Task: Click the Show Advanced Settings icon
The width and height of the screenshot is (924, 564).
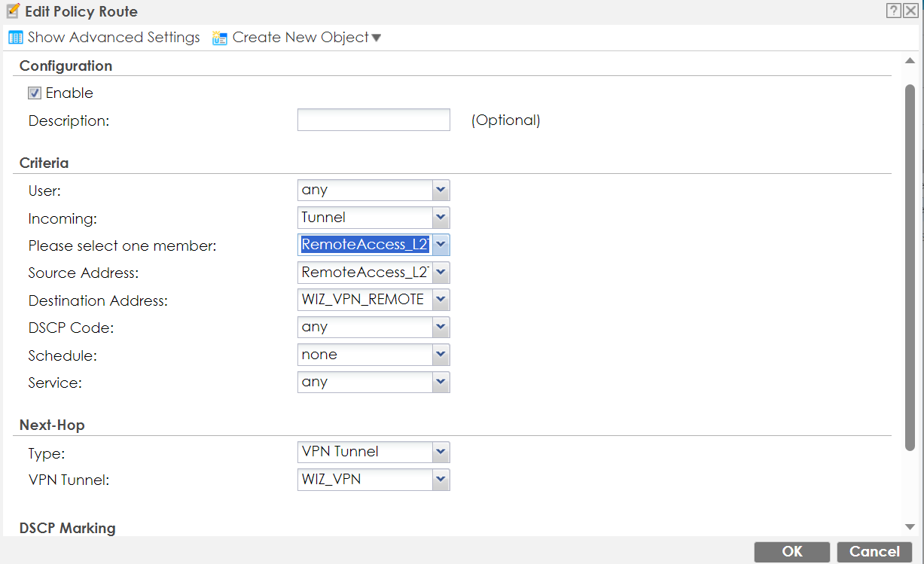Action: pyautogui.click(x=15, y=36)
